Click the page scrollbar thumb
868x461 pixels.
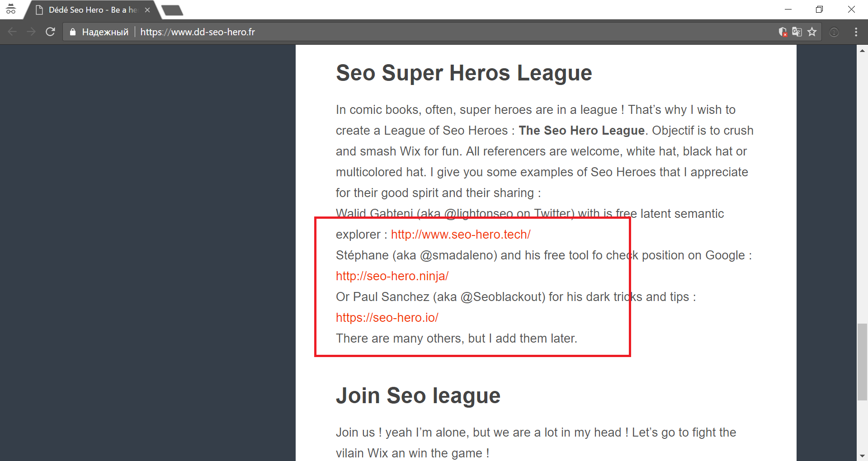[862, 362]
